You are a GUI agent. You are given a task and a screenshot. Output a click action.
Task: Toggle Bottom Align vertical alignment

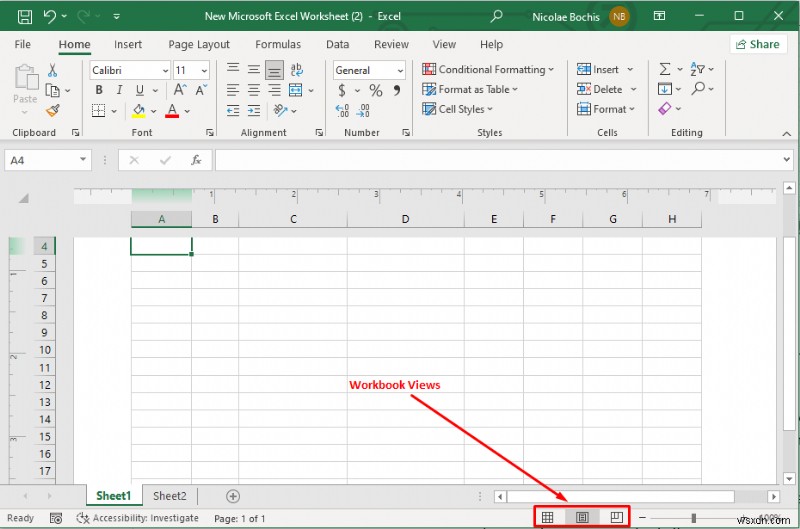pyautogui.click(x=274, y=70)
